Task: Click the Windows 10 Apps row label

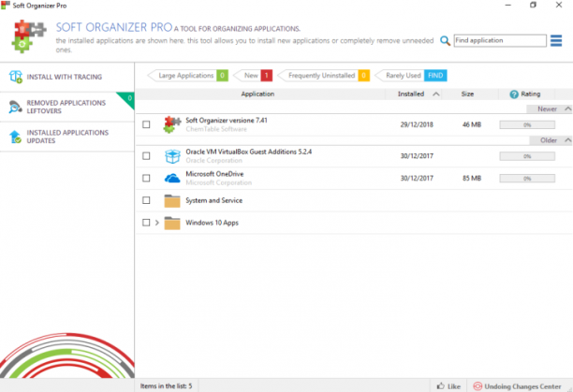Action: click(212, 223)
